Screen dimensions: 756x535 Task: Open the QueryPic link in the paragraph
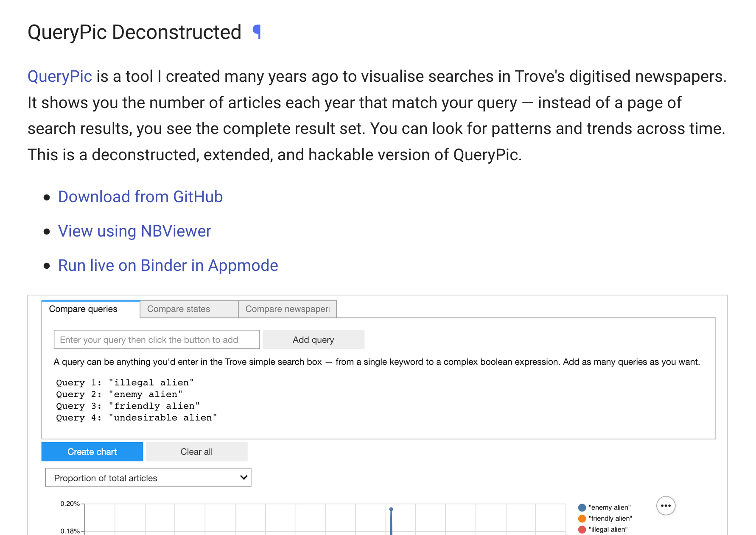point(60,77)
